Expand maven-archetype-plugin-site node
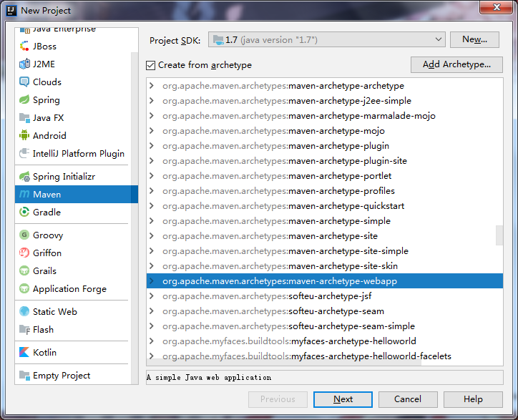518x420 pixels. pos(152,160)
